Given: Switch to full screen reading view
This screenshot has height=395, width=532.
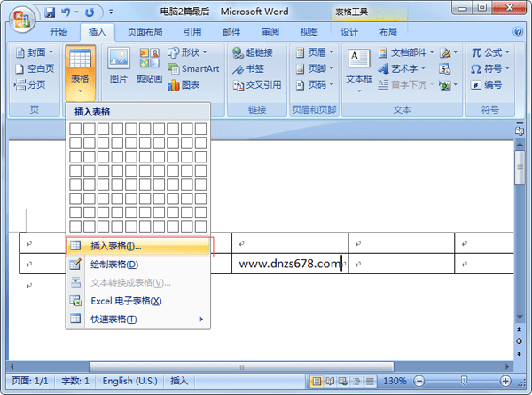Looking at the screenshot, I should tap(330, 382).
